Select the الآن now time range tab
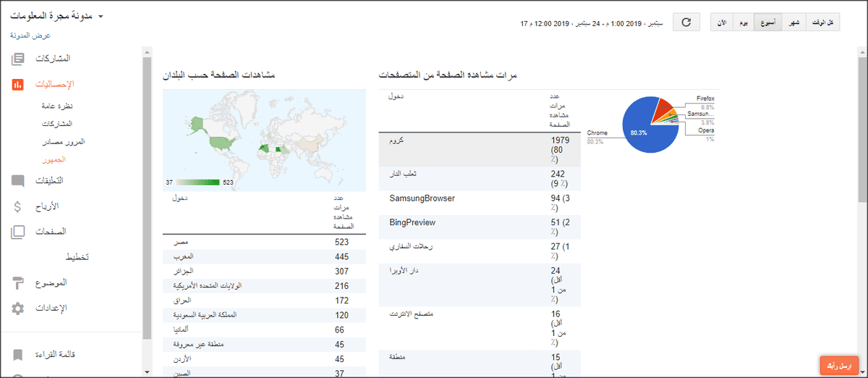This screenshot has width=868, height=378. point(722,22)
